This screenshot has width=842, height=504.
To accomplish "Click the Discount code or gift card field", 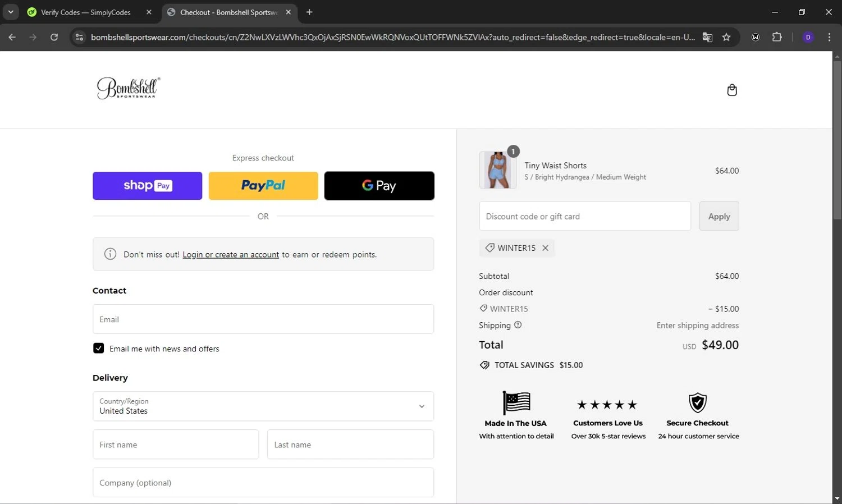I will pyautogui.click(x=585, y=216).
